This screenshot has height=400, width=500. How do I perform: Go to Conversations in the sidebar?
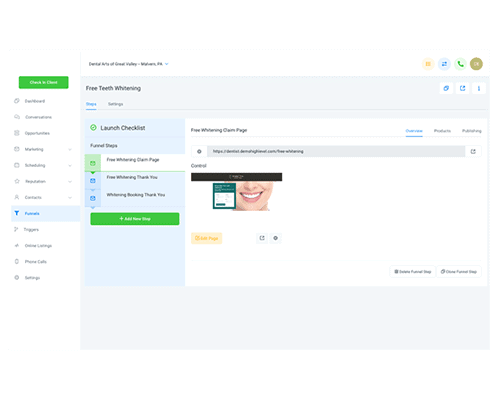38,117
